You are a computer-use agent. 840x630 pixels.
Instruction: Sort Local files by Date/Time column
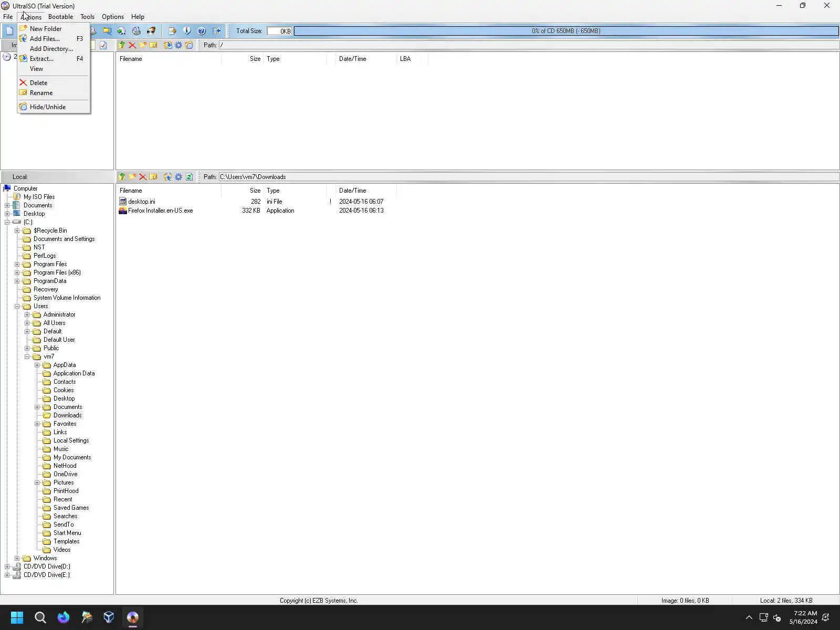pyautogui.click(x=366, y=191)
